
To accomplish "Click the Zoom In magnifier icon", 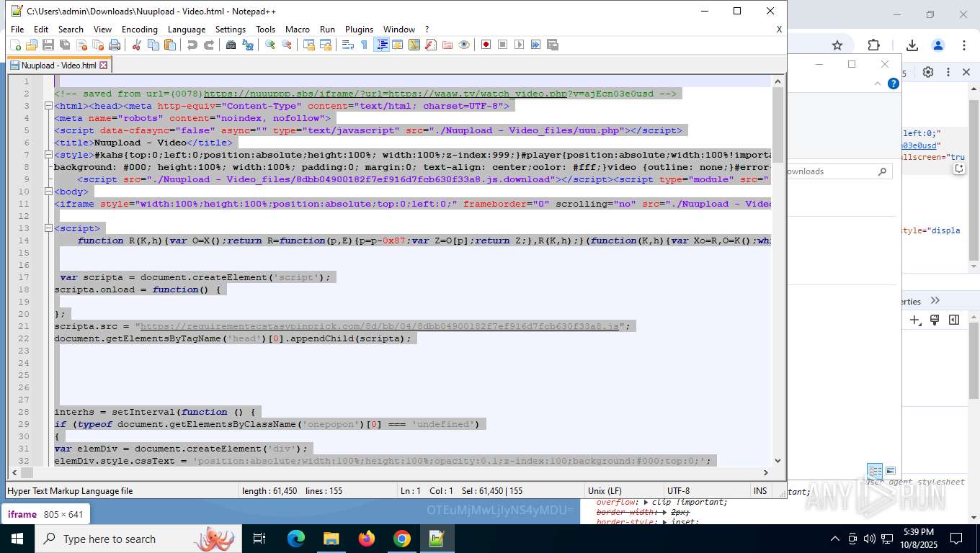I will (x=269, y=45).
